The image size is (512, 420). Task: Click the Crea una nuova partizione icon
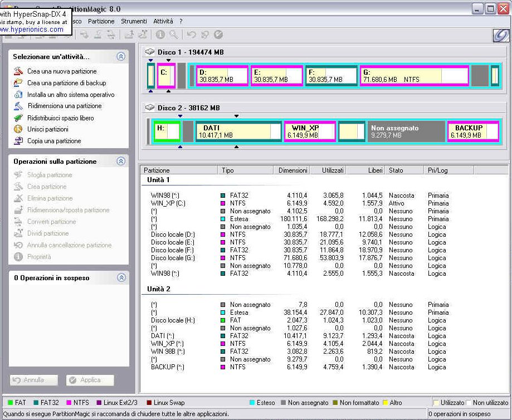click(x=18, y=71)
